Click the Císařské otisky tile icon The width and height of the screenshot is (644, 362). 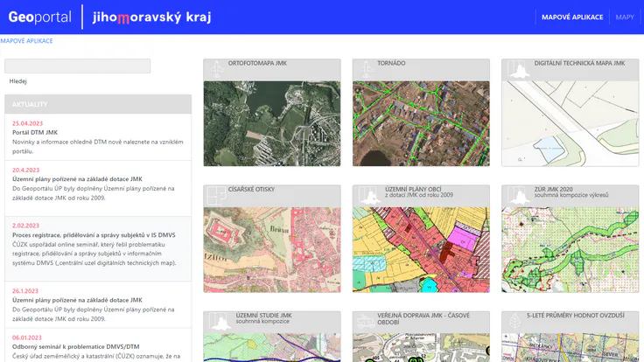pos(216,195)
